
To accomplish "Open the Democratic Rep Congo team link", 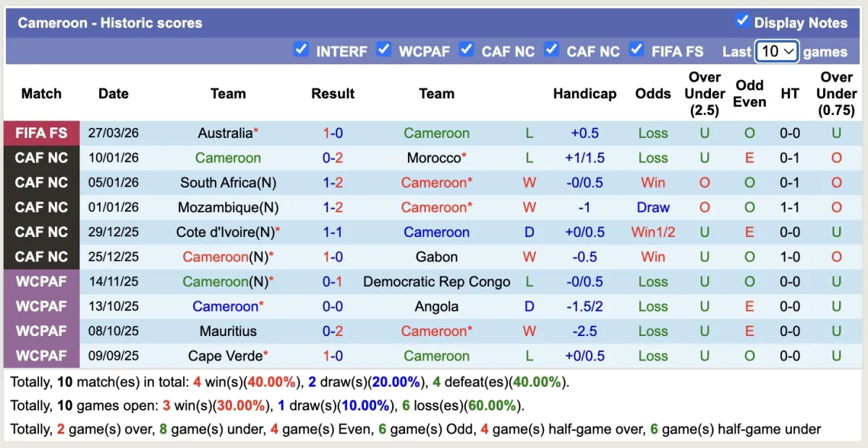I will [436, 282].
